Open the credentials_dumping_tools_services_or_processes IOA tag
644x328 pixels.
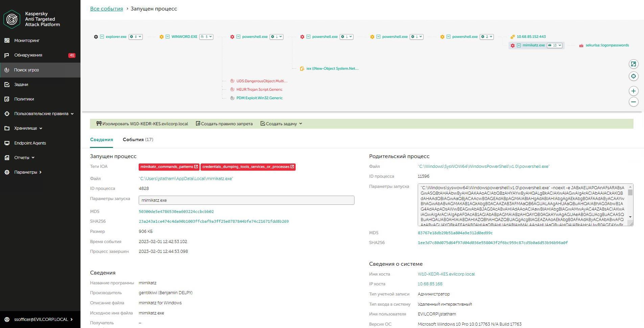248,167
